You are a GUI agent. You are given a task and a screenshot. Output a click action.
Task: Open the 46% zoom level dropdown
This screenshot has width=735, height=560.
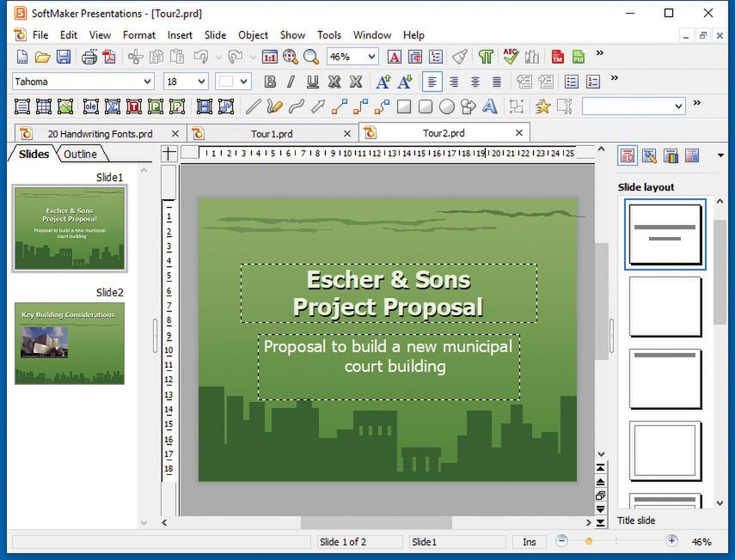click(371, 58)
